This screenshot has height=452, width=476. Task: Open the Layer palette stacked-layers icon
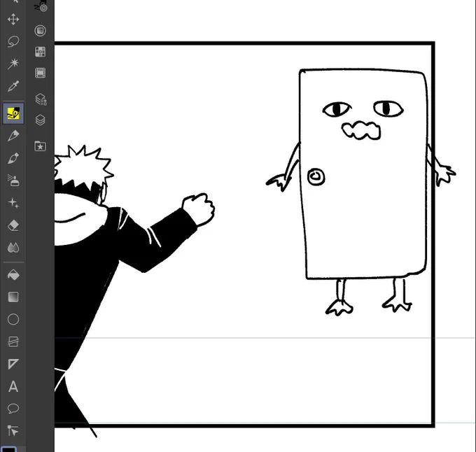click(x=40, y=120)
